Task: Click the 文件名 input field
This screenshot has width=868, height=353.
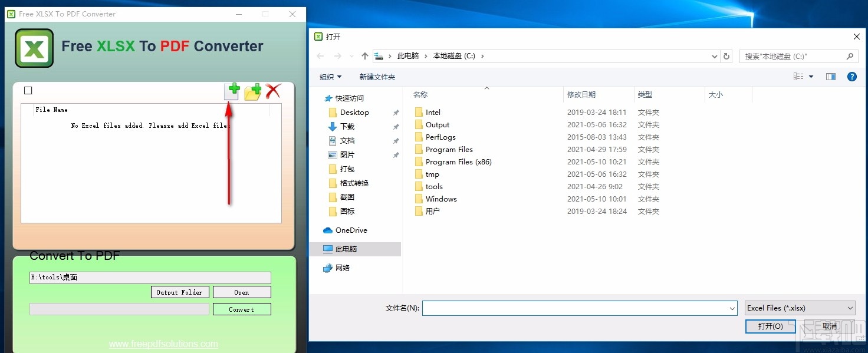Action: pos(578,308)
